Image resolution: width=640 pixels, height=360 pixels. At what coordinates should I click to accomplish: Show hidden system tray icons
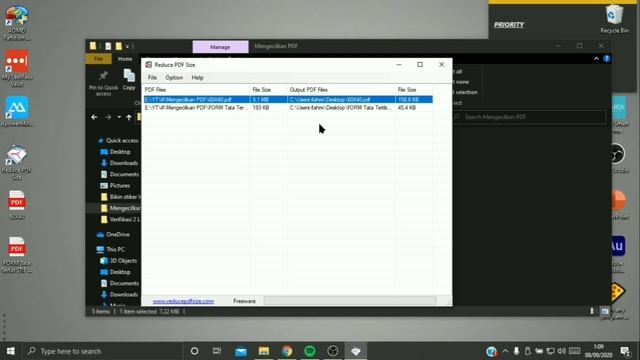(x=505, y=351)
